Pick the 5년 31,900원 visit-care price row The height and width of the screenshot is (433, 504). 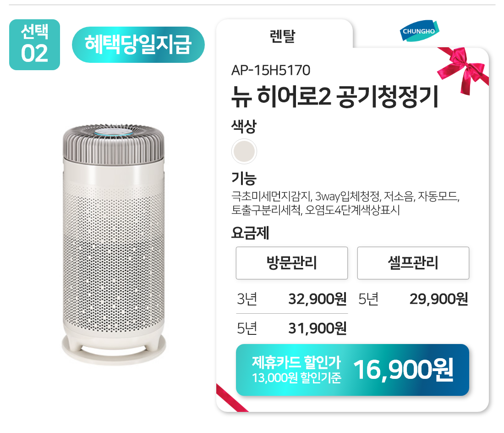291,328
